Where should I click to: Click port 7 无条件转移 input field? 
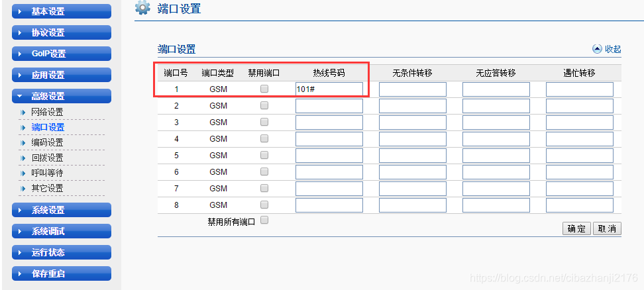[x=412, y=188]
